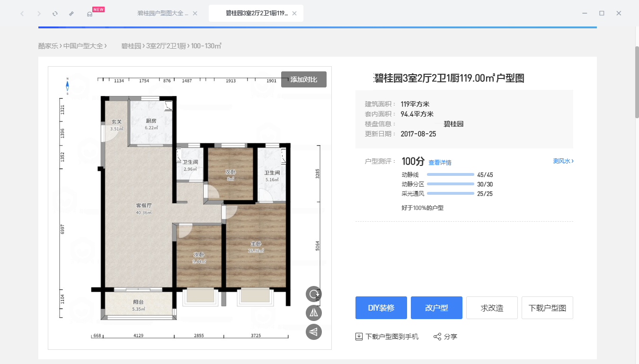This screenshot has width=639, height=364.
Task: Flip the floor plan vertically
Action: [x=313, y=332]
